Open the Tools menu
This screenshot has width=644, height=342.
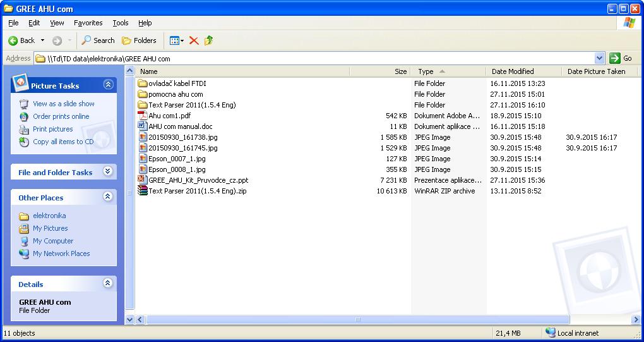[x=121, y=23]
